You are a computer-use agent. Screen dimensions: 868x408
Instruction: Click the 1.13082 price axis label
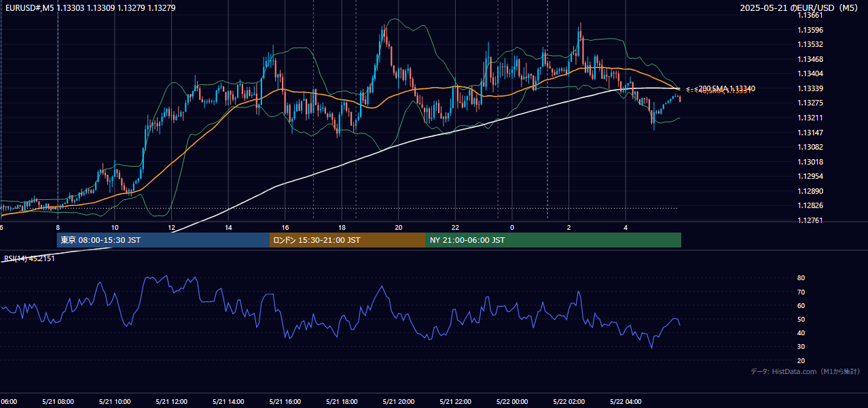tap(810, 147)
